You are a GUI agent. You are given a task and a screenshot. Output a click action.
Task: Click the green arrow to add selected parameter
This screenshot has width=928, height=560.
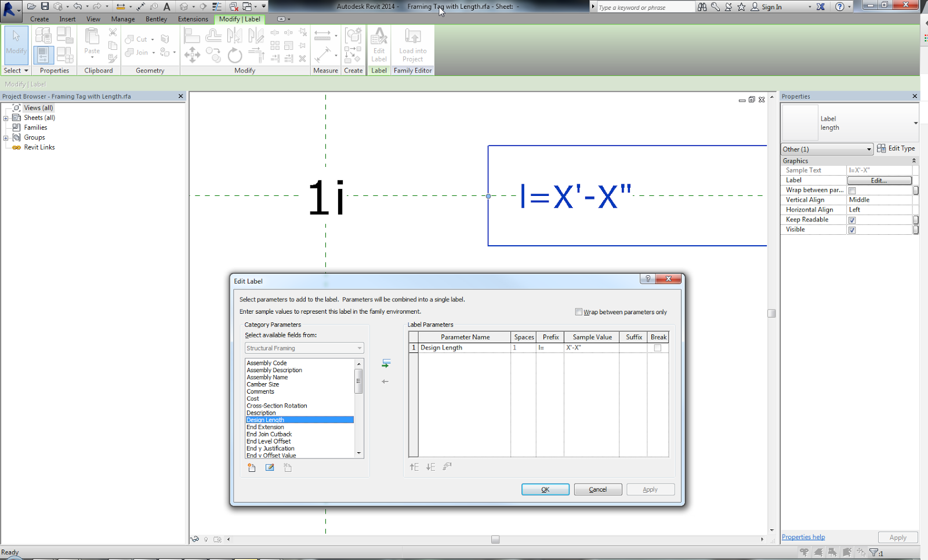pos(385,363)
